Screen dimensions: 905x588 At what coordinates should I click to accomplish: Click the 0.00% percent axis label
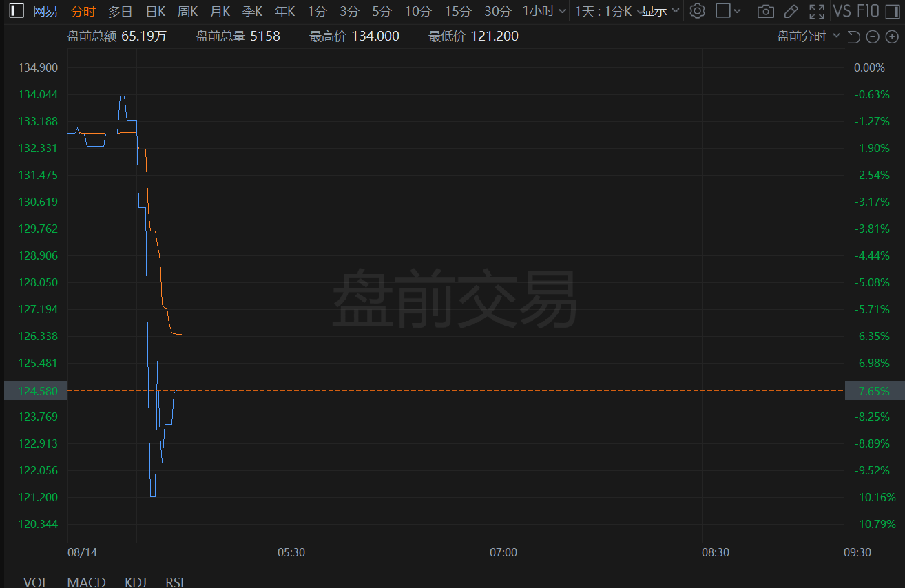[x=869, y=67]
